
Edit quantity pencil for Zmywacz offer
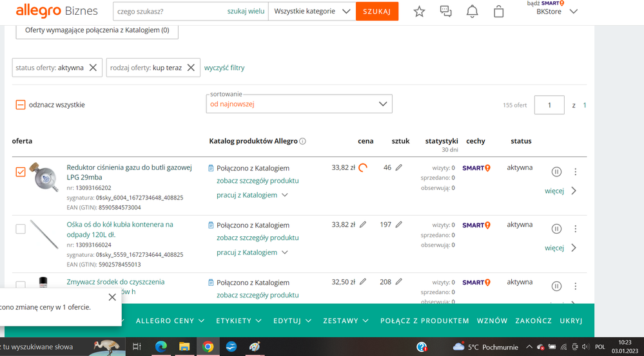point(398,282)
